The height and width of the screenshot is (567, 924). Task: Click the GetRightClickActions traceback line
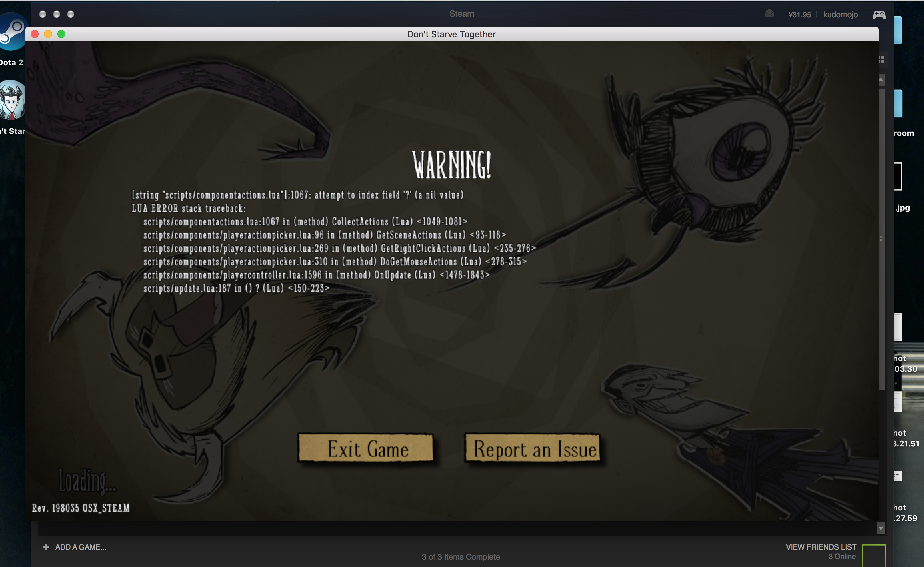(x=340, y=248)
